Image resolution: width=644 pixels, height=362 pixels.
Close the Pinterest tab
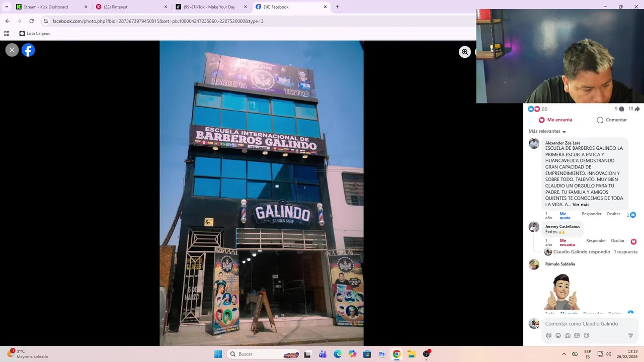pyautogui.click(x=166, y=7)
